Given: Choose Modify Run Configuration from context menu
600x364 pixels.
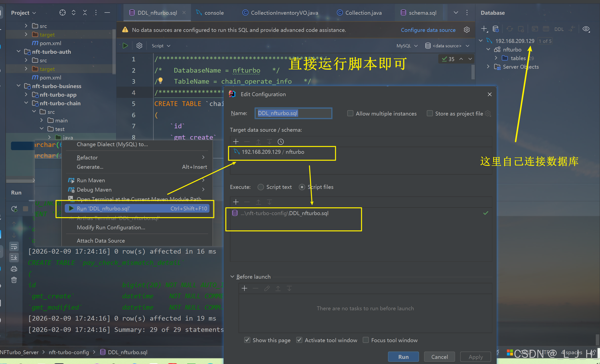Looking at the screenshot, I should (x=111, y=227).
